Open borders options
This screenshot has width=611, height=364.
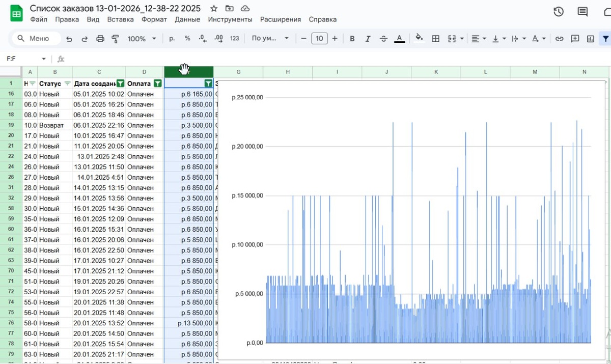(436, 39)
